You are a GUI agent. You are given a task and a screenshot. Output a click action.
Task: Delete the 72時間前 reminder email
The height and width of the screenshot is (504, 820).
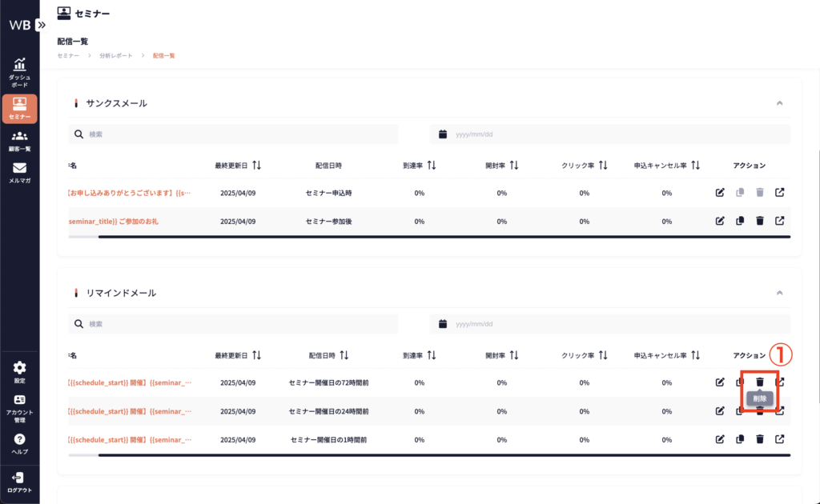point(760,382)
